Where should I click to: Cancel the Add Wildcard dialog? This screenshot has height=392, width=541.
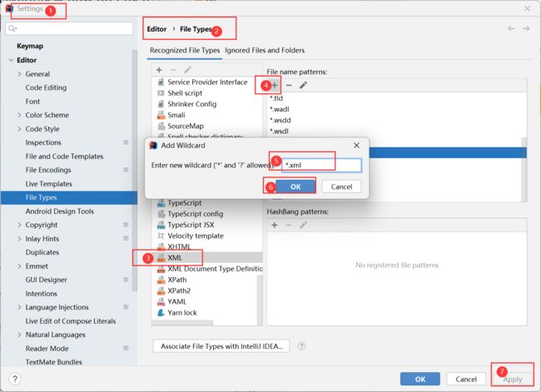pyautogui.click(x=341, y=186)
